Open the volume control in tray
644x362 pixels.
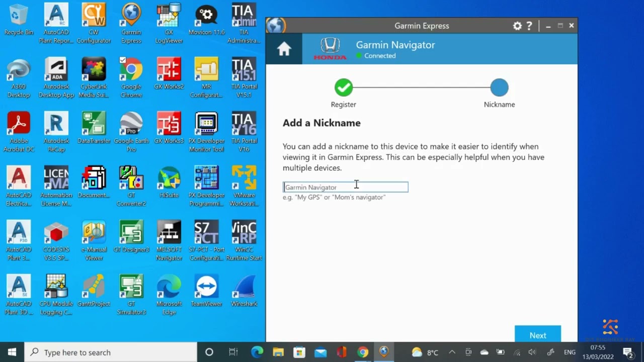coord(532,352)
